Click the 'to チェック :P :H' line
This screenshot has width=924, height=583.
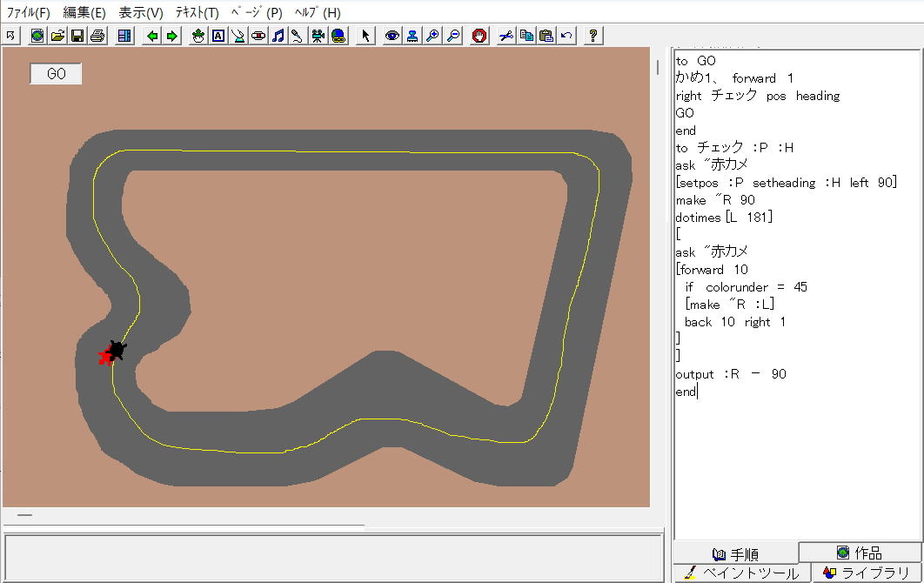[x=734, y=147]
